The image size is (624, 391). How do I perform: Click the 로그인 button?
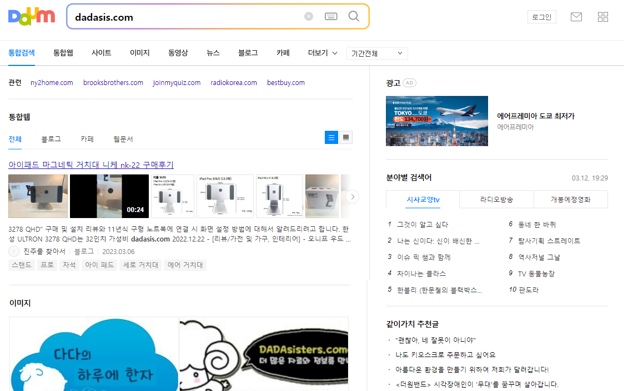point(542,17)
